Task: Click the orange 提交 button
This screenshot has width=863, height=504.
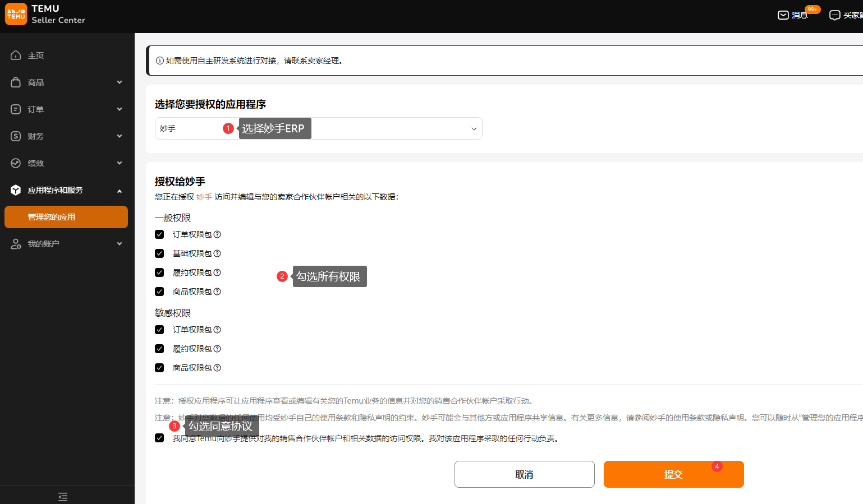Action: pos(673,474)
